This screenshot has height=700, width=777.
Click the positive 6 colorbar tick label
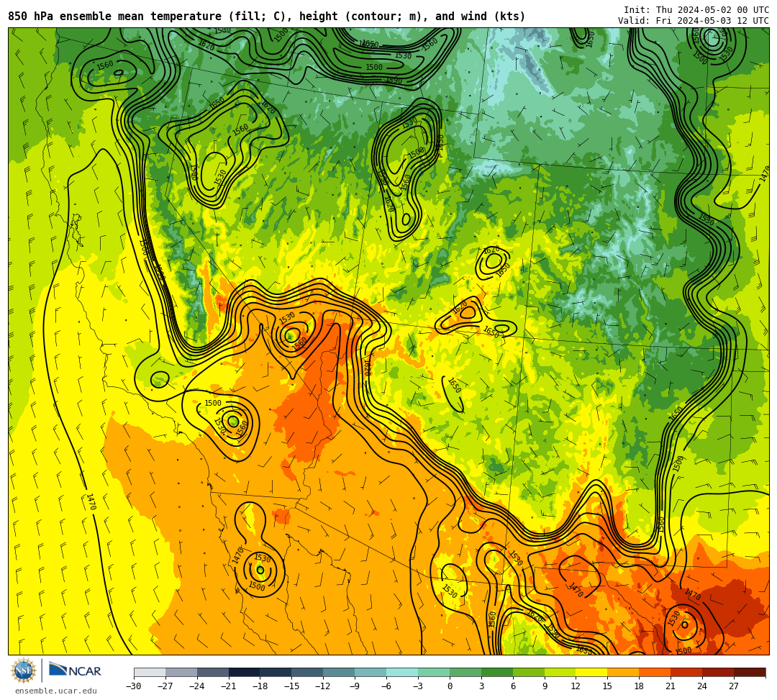(x=513, y=686)
